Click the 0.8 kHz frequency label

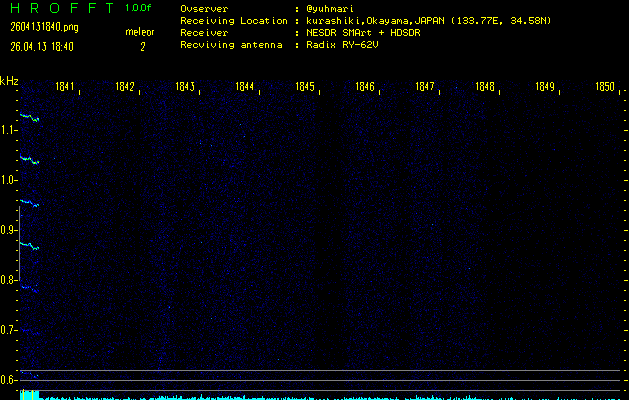7,280
